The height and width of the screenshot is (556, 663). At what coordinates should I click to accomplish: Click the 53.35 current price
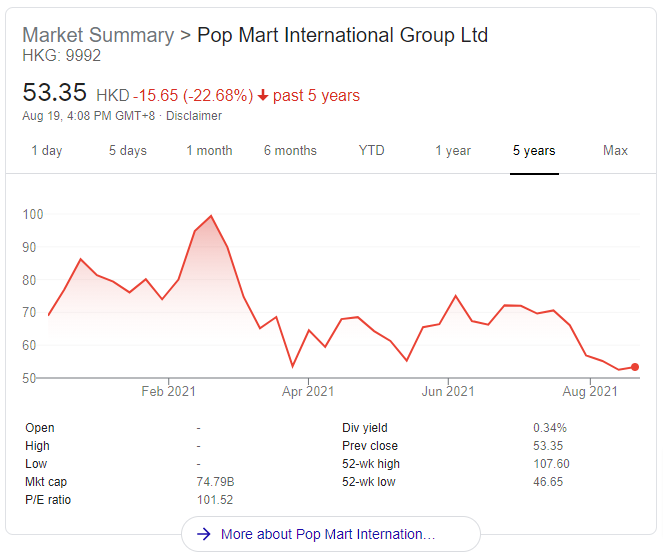[55, 92]
